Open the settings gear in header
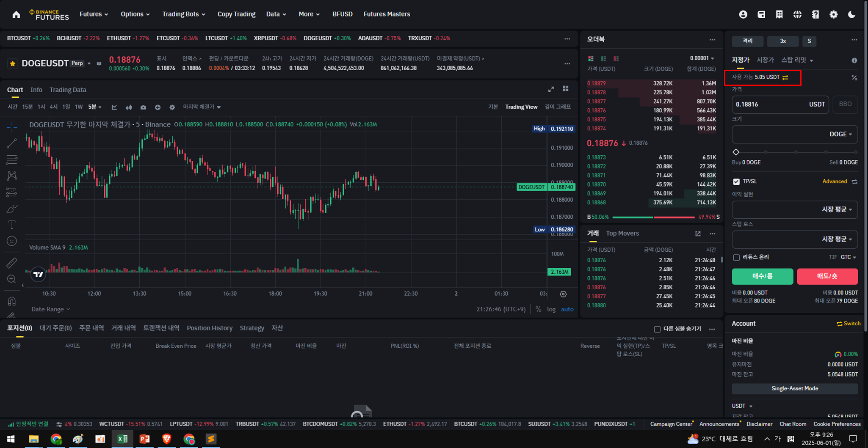 click(x=833, y=14)
